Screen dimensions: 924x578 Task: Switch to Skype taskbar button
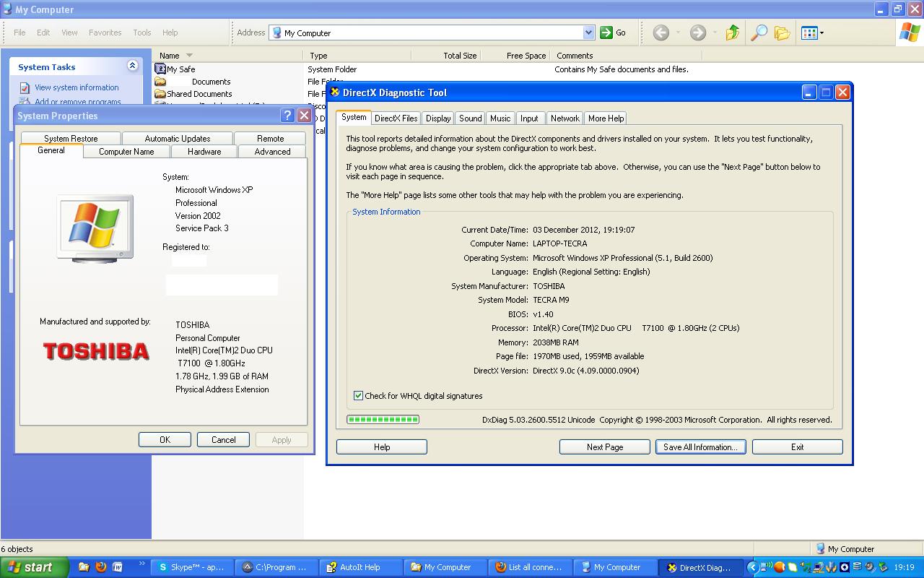coord(191,567)
